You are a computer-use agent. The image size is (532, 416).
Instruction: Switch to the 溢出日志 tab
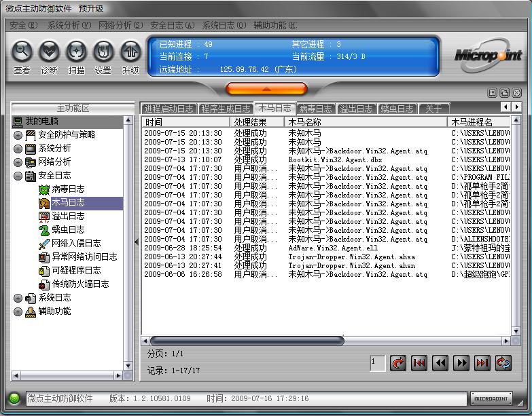coord(357,109)
